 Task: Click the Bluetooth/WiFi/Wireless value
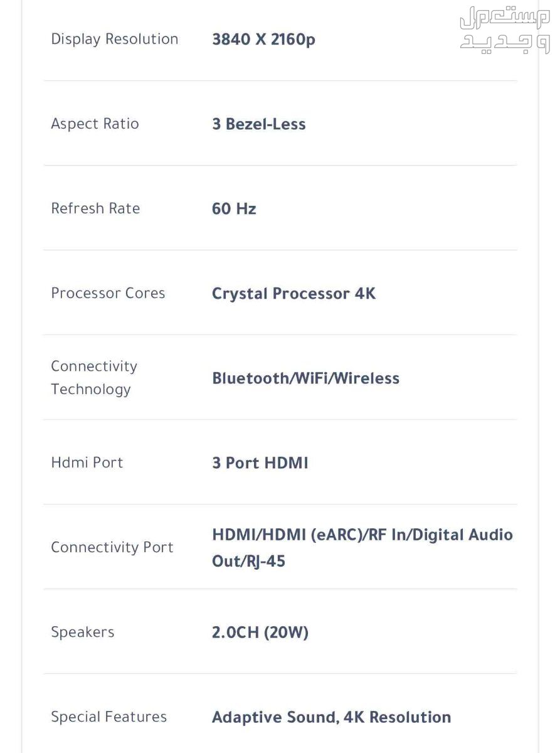coord(305,378)
